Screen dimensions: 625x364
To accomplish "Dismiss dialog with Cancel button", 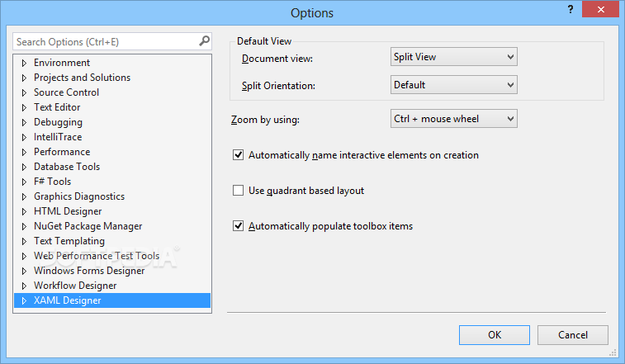I will [x=573, y=335].
